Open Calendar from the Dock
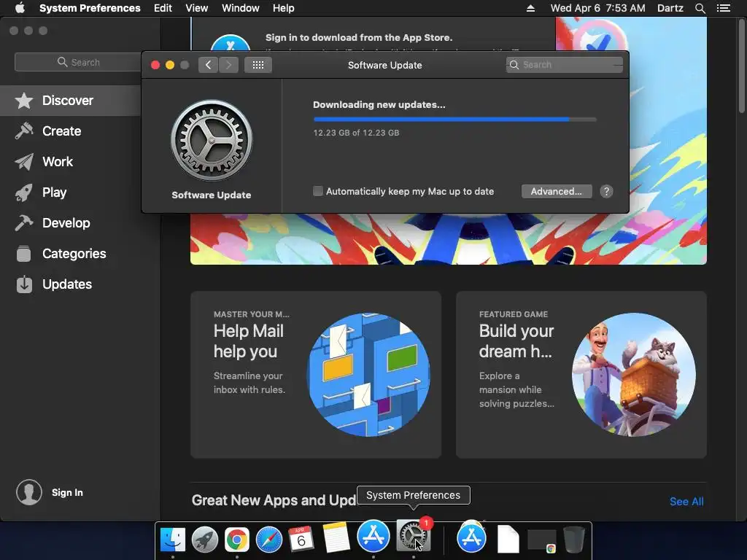 301,539
